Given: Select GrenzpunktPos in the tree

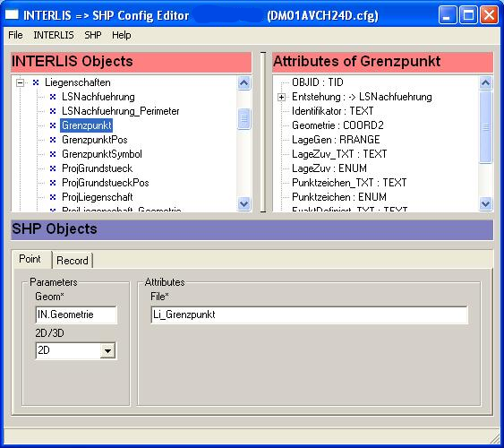Looking at the screenshot, I should tap(95, 140).
